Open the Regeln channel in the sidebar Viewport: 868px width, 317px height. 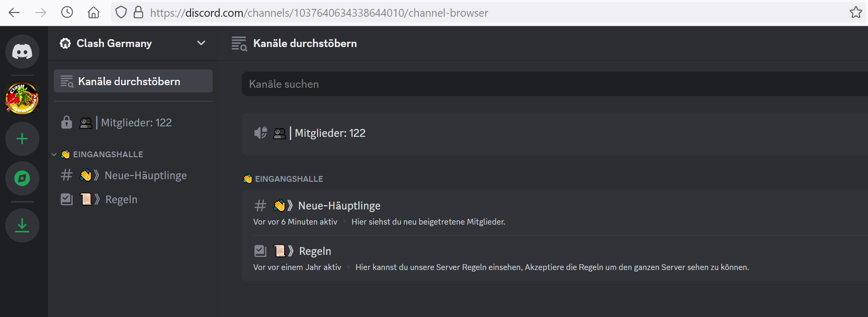coord(121,199)
